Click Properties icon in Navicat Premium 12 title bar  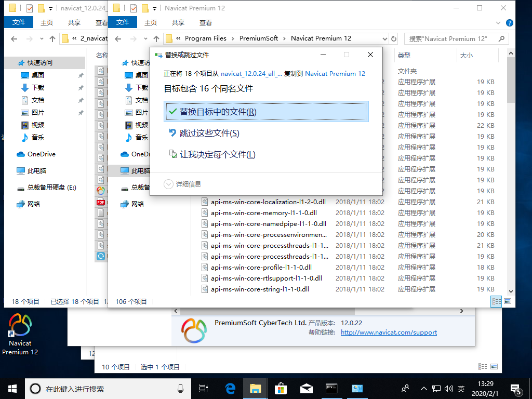click(134, 8)
